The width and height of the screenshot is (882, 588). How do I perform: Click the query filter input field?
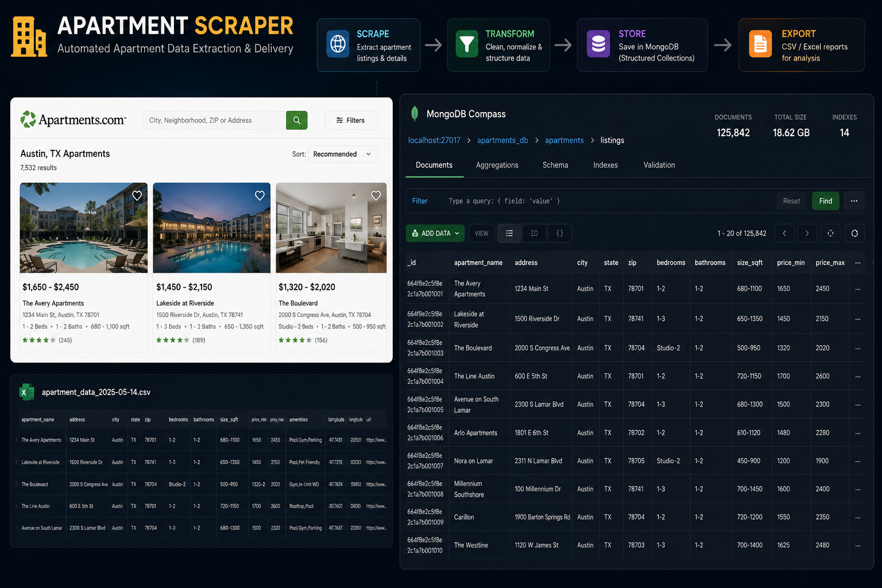[609, 201]
